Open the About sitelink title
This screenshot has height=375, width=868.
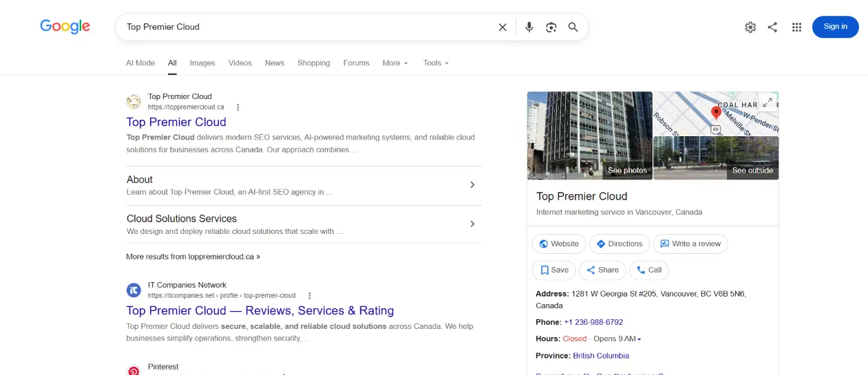click(140, 180)
